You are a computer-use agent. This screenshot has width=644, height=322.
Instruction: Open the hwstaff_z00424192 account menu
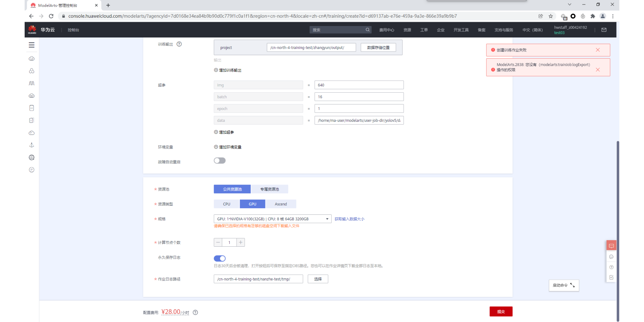click(x=570, y=30)
